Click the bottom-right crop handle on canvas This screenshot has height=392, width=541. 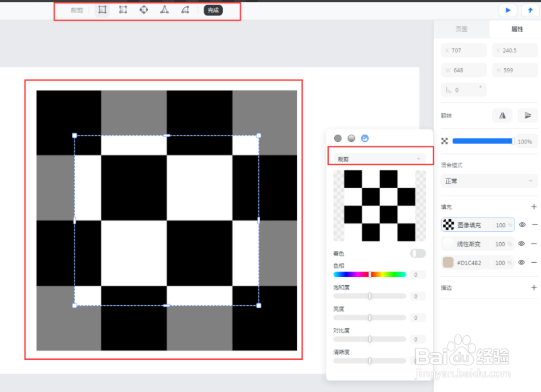pyautogui.click(x=259, y=305)
